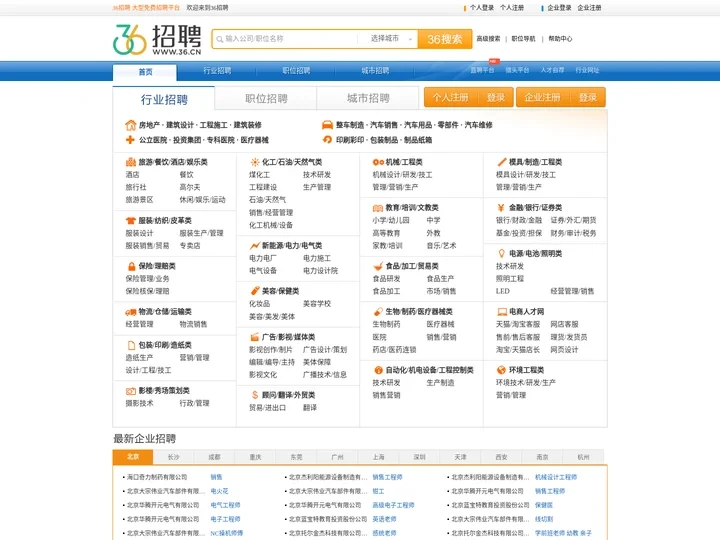Open 高级电子工程师 job link

tap(394, 505)
